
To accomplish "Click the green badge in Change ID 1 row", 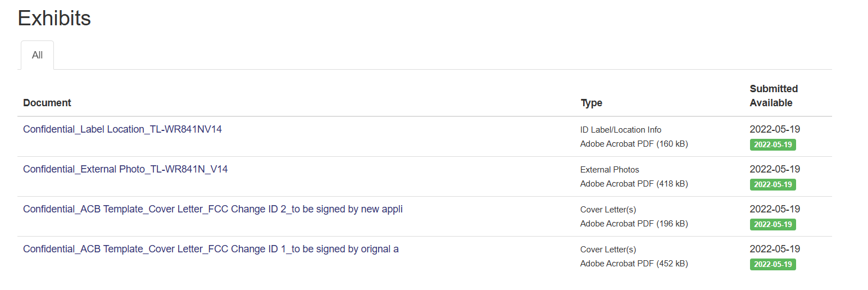I will pos(772,264).
